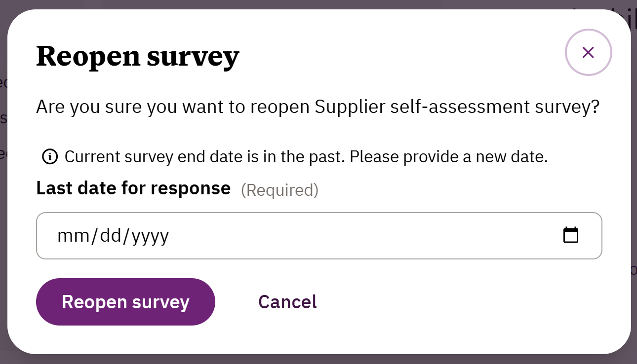The width and height of the screenshot is (637, 364).
Task: Close the Reopen survey dialog with X
Action: [x=588, y=52]
